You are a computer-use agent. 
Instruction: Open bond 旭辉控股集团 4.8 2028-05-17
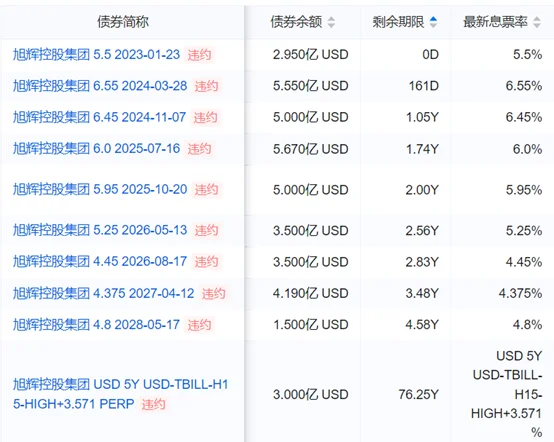click(x=96, y=325)
